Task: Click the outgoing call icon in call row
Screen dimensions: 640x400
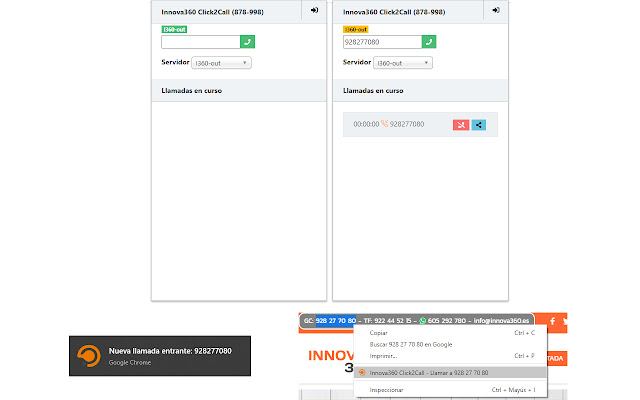Action: click(384, 124)
